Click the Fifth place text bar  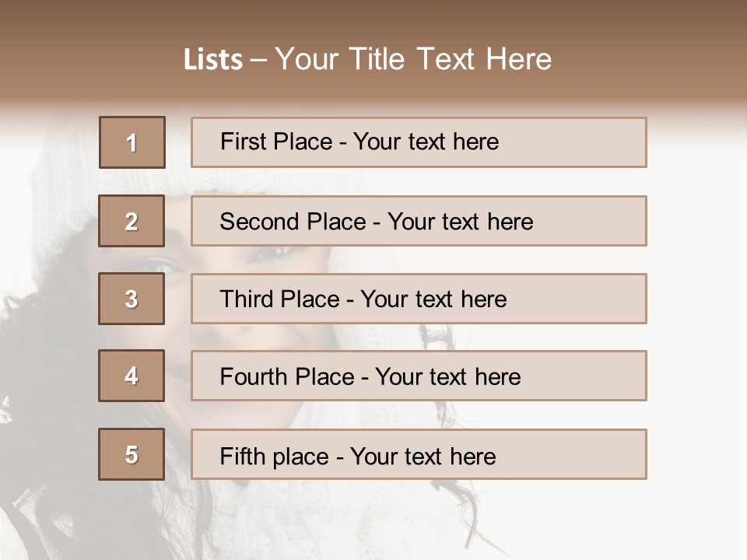click(419, 454)
